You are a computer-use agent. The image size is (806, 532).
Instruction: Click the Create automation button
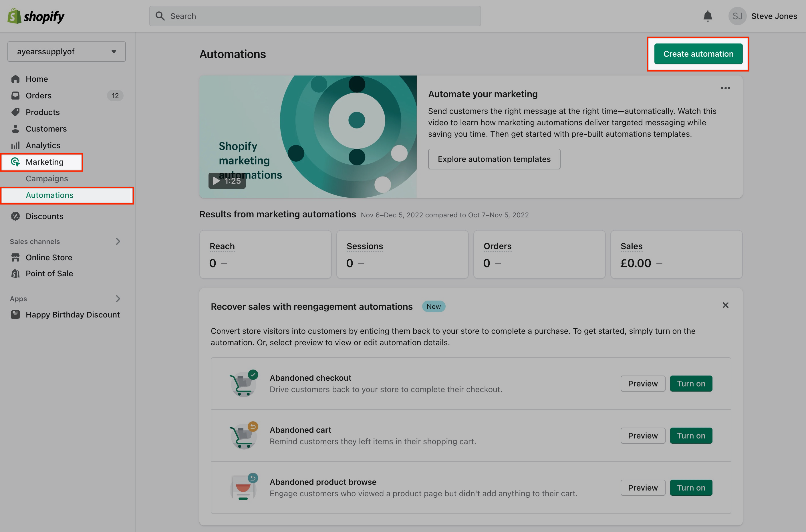pyautogui.click(x=698, y=54)
